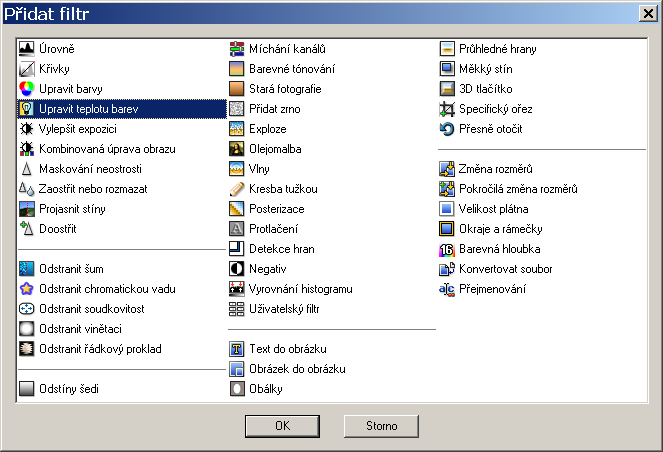
Task: Select the Pokročilá změna rozměrů icon
Action: click(x=447, y=189)
